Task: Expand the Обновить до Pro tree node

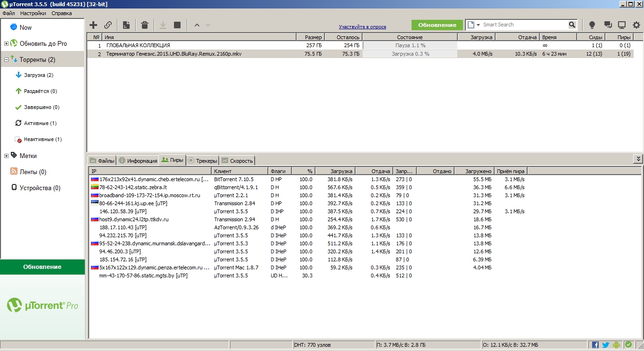Action: [6, 43]
